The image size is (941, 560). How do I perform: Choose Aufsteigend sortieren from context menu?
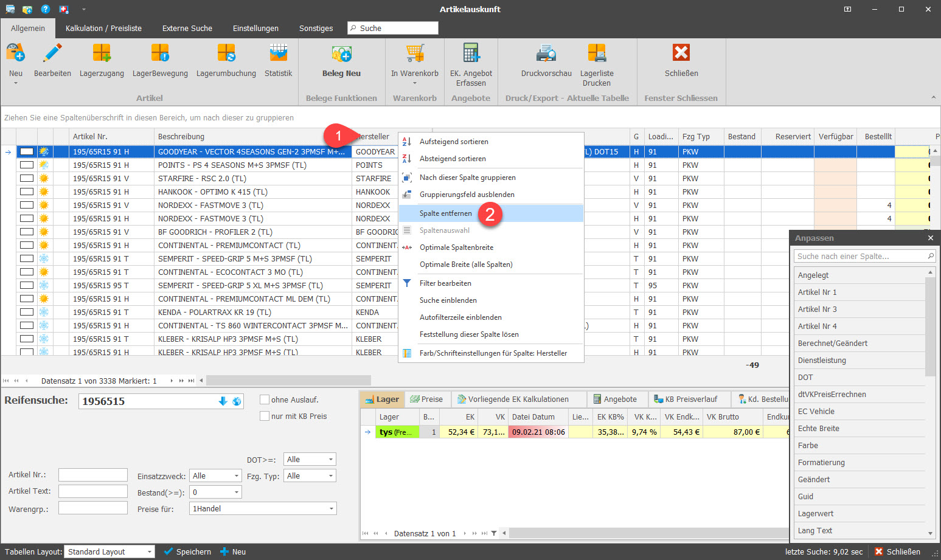491,142
